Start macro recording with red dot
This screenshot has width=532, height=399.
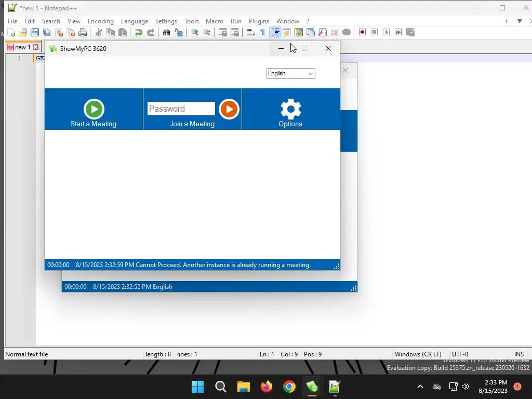362,32
